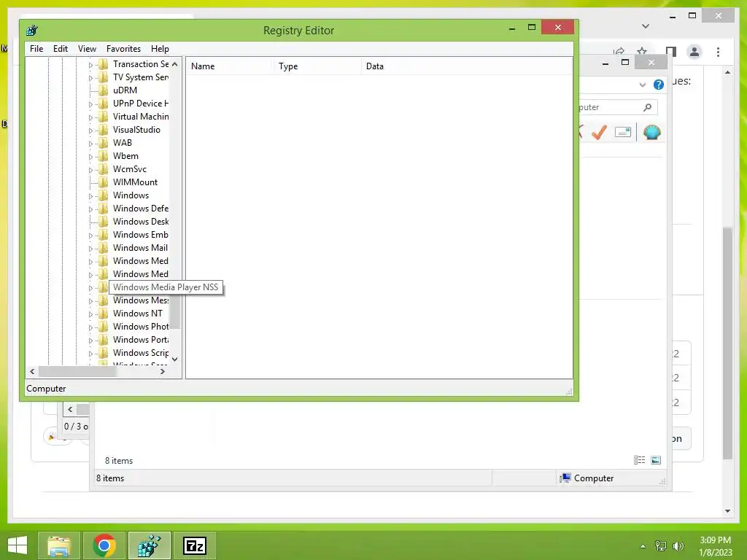747x560 pixels.
Task: Switch Explorer to details view icon
Action: pos(639,459)
